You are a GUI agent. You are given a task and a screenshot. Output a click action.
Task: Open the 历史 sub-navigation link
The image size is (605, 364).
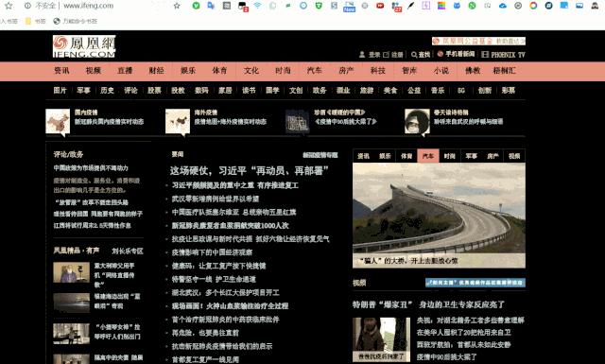pos(107,91)
